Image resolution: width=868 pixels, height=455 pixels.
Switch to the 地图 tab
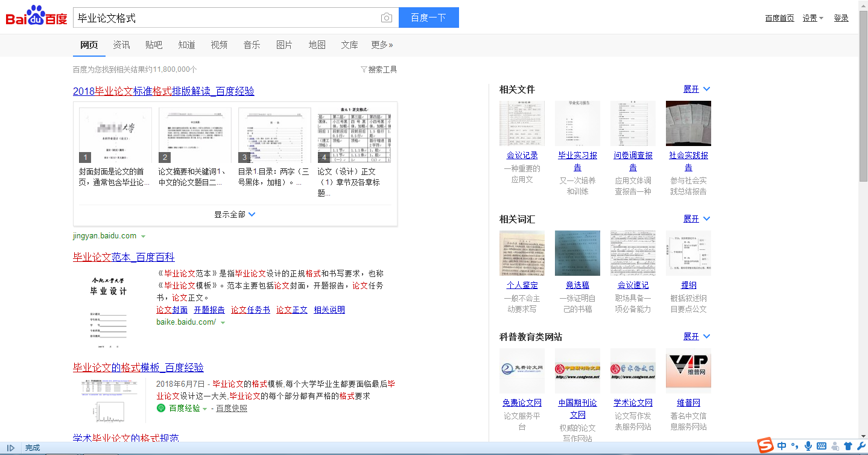317,45
